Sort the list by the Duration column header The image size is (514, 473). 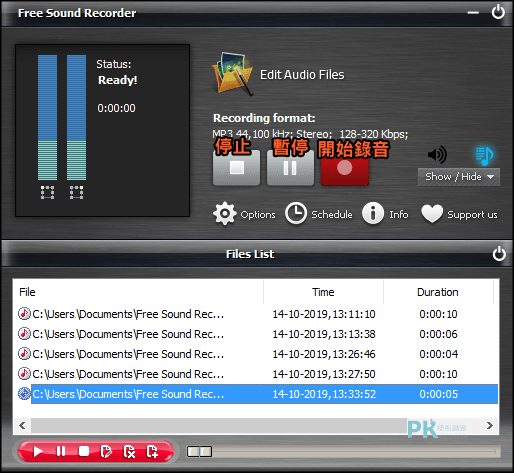pos(438,292)
